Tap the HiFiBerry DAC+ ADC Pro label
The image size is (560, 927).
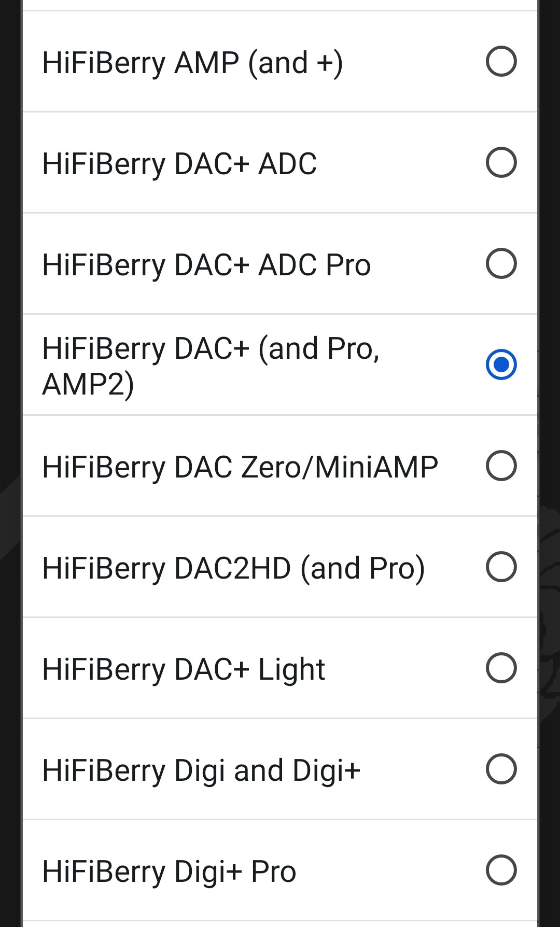[x=206, y=265]
